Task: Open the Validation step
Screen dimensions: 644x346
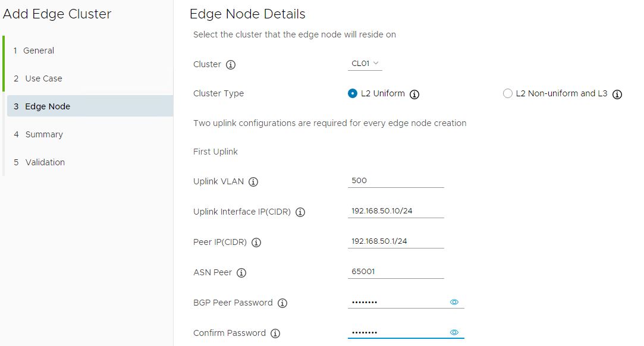Action: pyautogui.click(x=45, y=162)
